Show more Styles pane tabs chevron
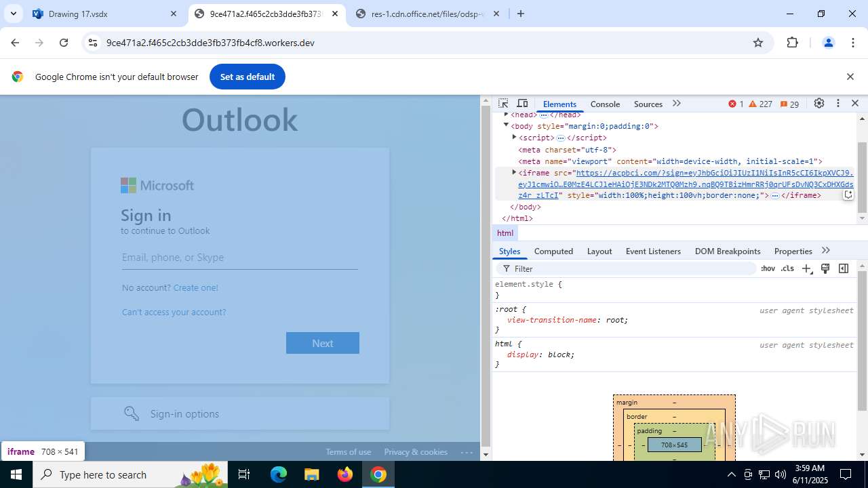 click(x=825, y=251)
